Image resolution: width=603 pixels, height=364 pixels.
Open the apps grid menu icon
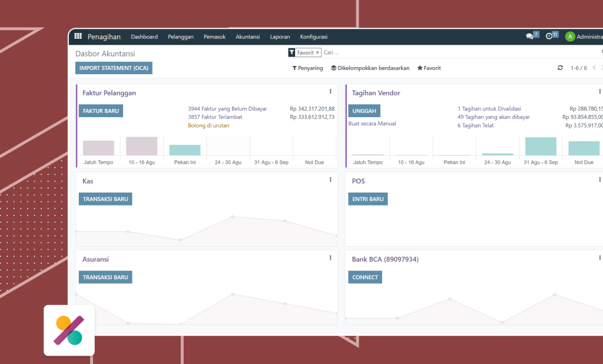tap(78, 37)
